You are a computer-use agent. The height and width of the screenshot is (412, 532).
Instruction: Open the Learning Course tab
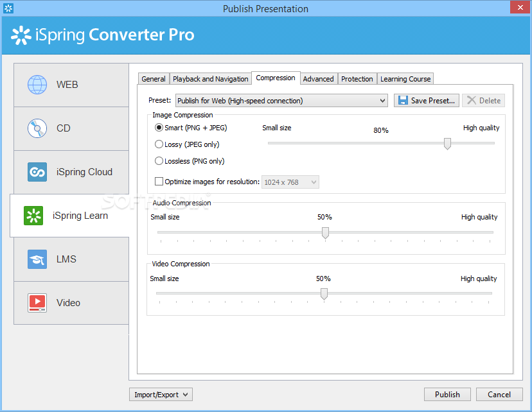click(405, 79)
